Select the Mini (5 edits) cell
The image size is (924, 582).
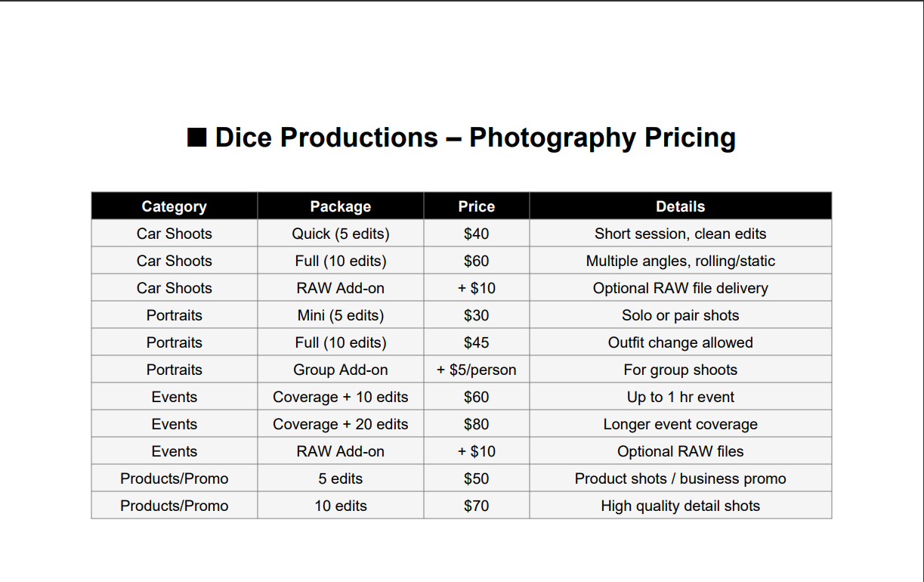click(x=341, y=315)
